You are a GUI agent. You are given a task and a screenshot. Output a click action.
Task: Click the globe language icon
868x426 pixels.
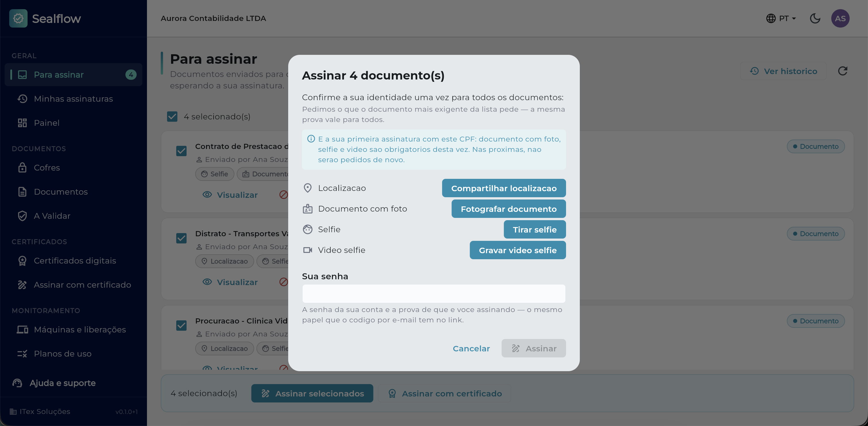tap(771, 18)
